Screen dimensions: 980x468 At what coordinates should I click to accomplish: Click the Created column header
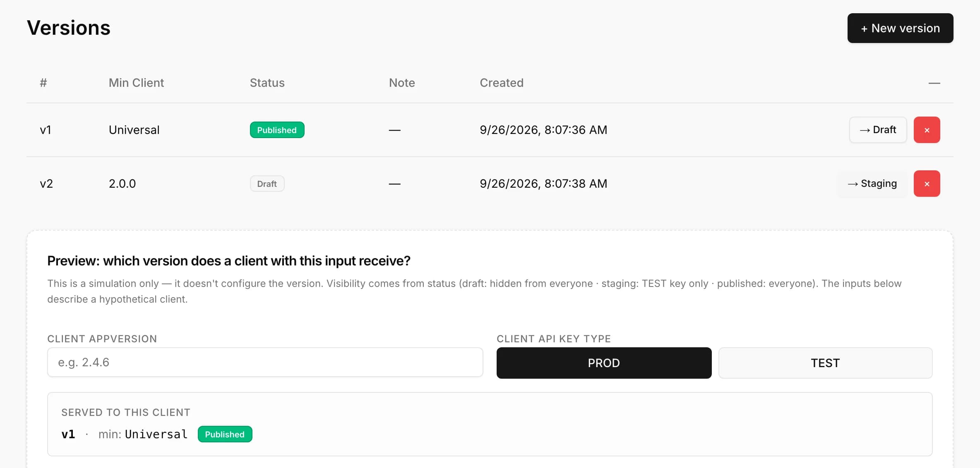(502, 83)
